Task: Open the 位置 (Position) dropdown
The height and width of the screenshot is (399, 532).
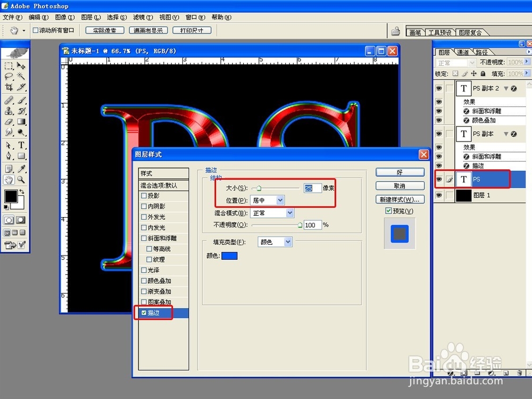Action: coord(281,200)
